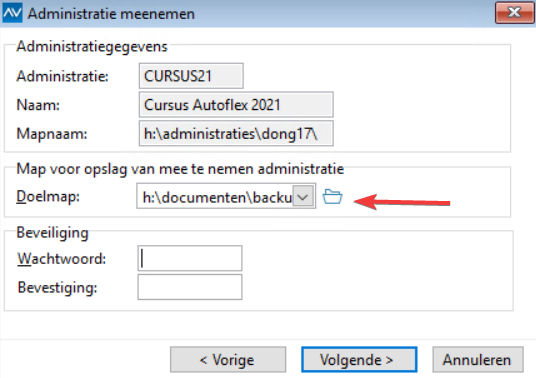
Task: Click the Wachtwoord label
Action: [62, 258]
